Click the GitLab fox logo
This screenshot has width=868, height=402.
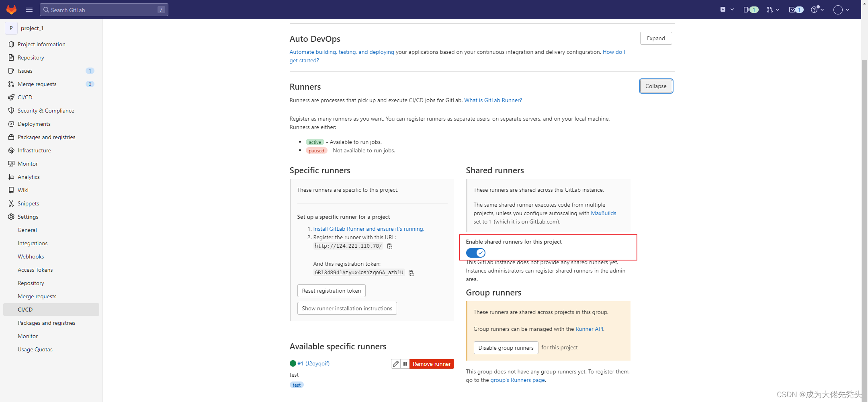tap(11, 10)
